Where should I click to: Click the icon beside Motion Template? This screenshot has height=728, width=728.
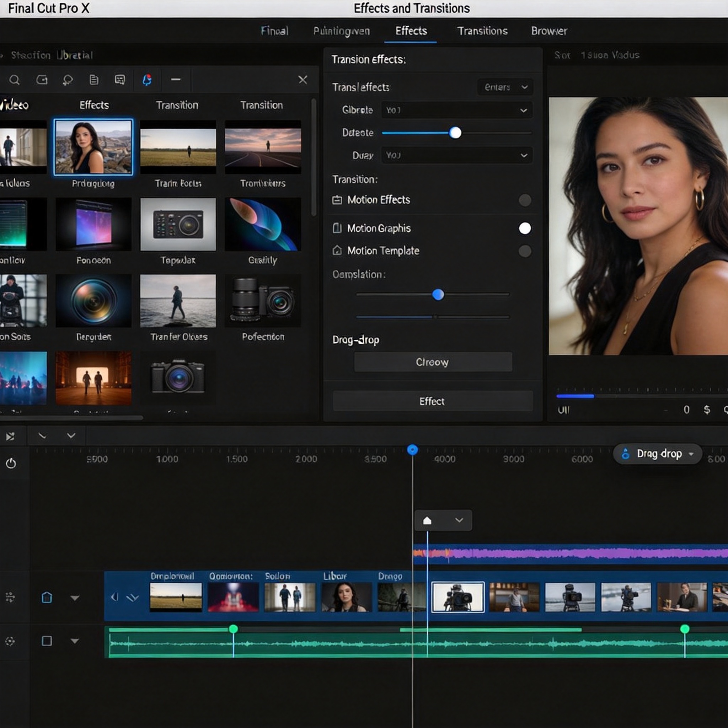point(337,251)
